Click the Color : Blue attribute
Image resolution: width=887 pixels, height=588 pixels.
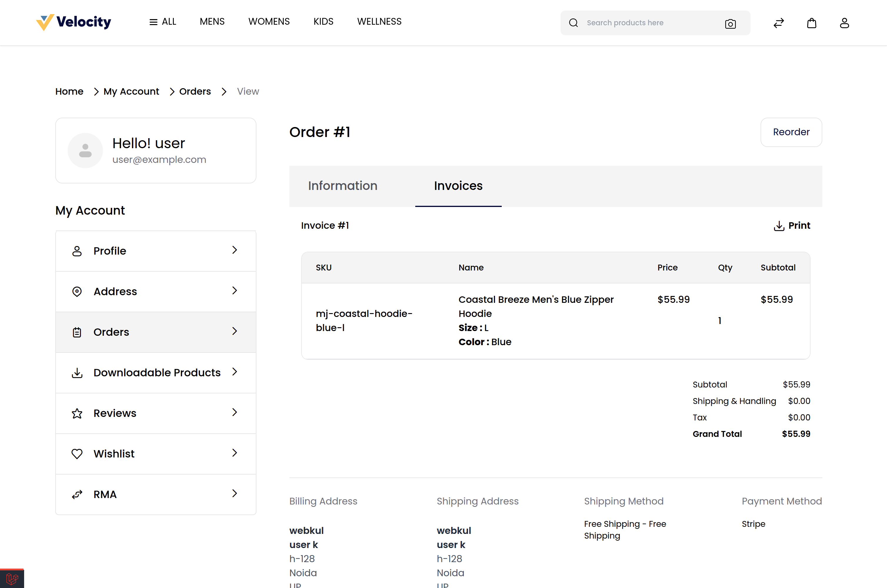[485, 342]
